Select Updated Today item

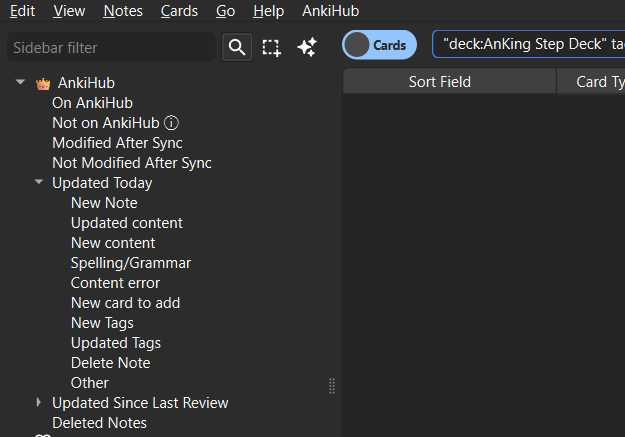[x=102, y=183]
